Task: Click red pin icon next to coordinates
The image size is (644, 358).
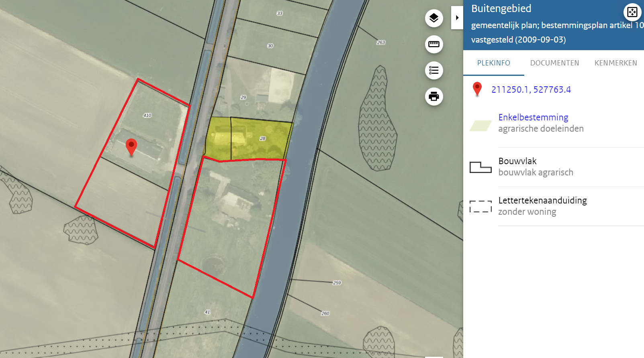Action: tap(477, 89)
